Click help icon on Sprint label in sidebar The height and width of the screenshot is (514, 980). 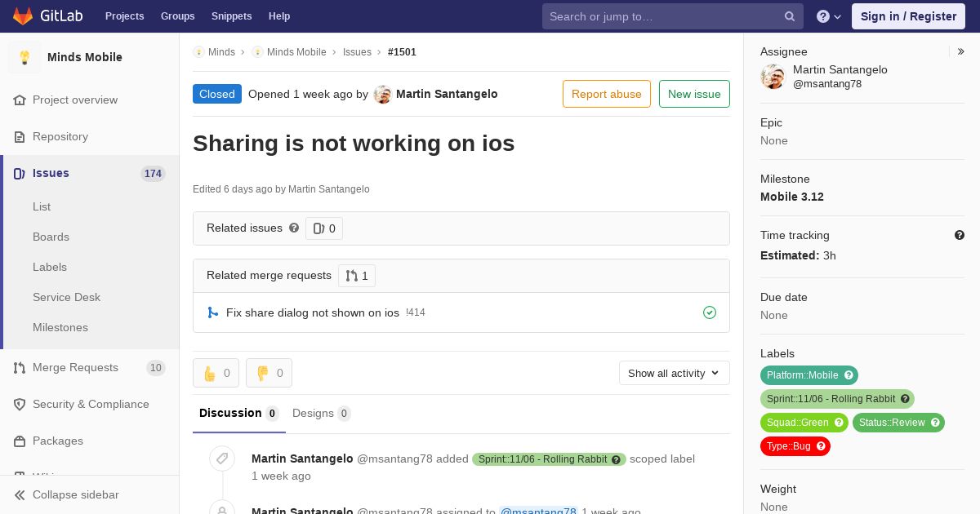tap(905, 399)
